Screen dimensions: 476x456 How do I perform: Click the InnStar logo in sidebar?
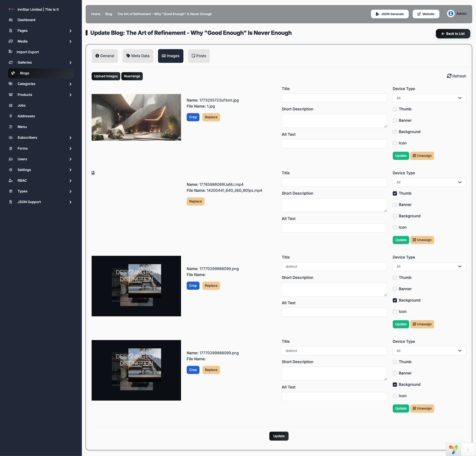coord(11,9)
